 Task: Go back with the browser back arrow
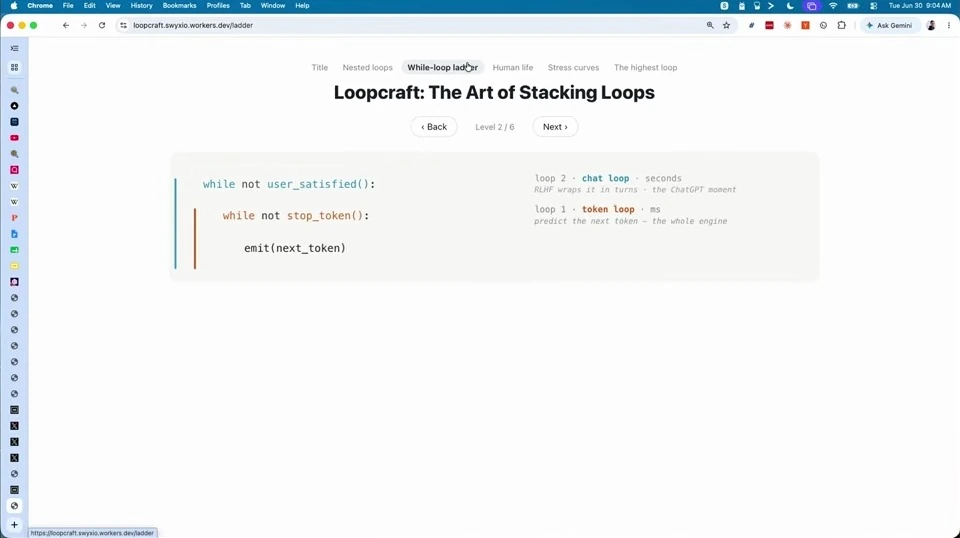coord(66,25)
